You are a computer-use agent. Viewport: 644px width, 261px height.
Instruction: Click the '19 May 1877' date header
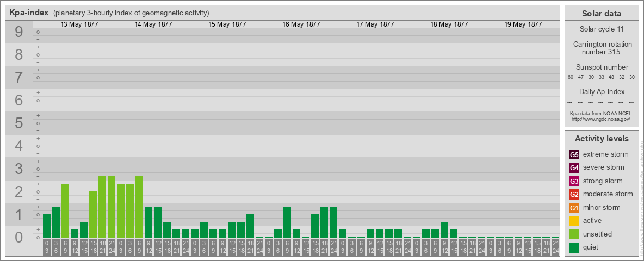click(523, 24)
